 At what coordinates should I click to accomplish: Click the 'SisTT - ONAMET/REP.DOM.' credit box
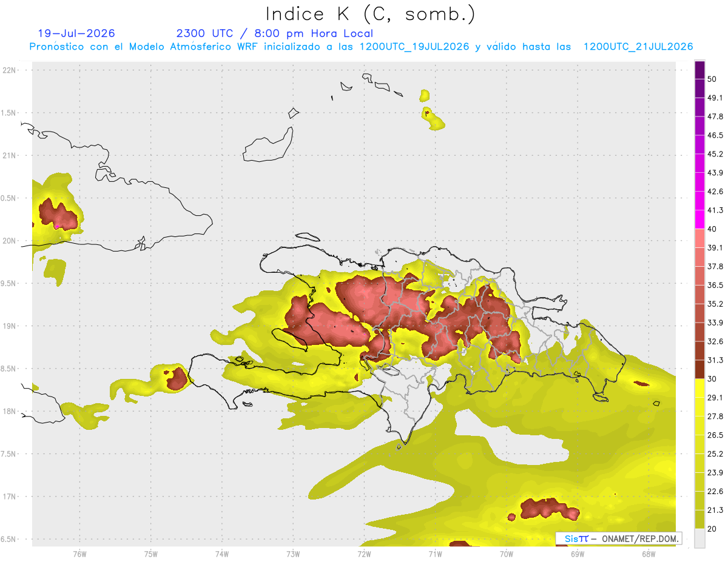coord(619,538)
